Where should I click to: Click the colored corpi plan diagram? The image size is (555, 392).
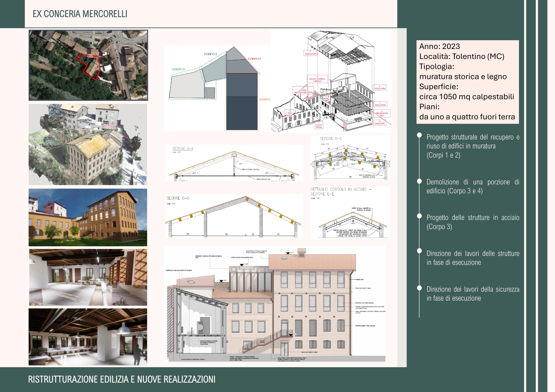click(x=218, y=88)
